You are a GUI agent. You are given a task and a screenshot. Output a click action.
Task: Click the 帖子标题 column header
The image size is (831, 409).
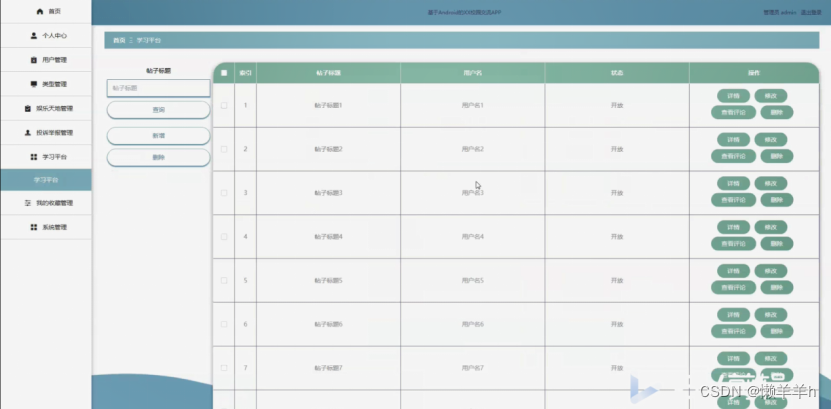328,73
